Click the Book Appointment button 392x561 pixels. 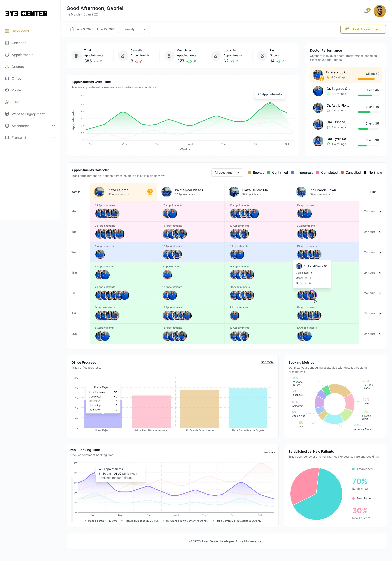click(363, 29)
